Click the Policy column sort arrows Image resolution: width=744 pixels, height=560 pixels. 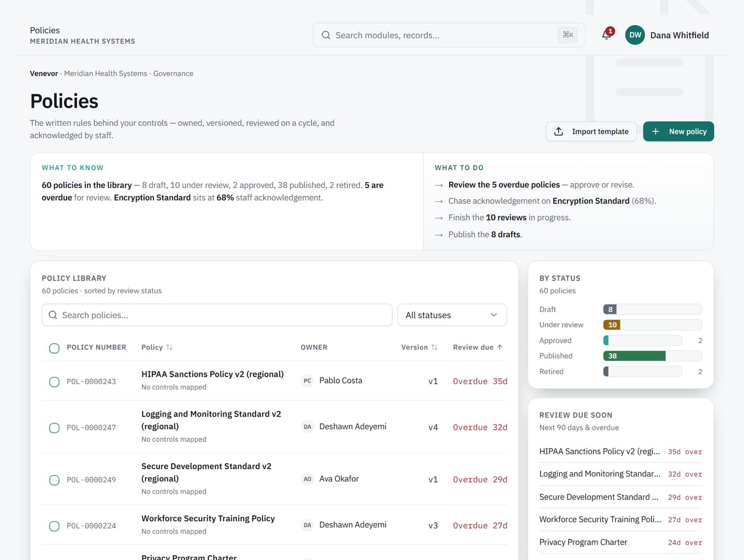tap(170, 347)
